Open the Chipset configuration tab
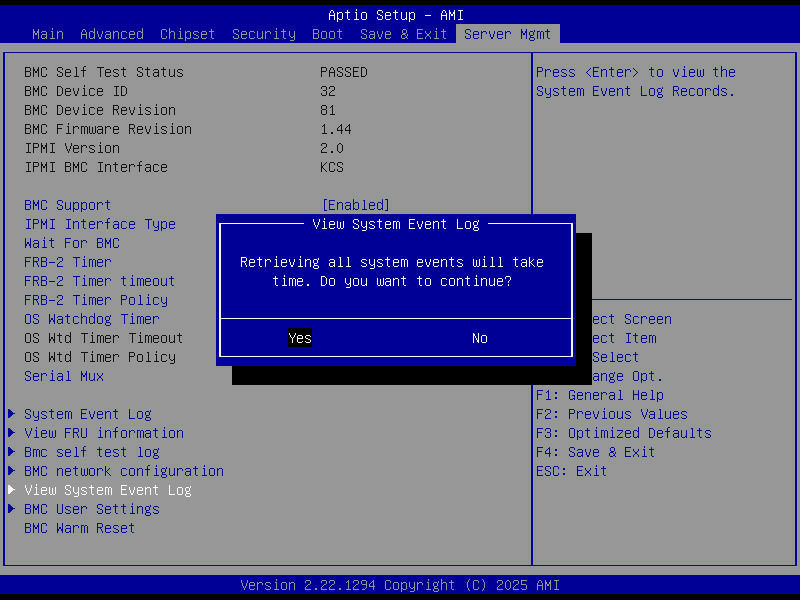Viewport: 800px width, 600px height. tap(187, 33)
